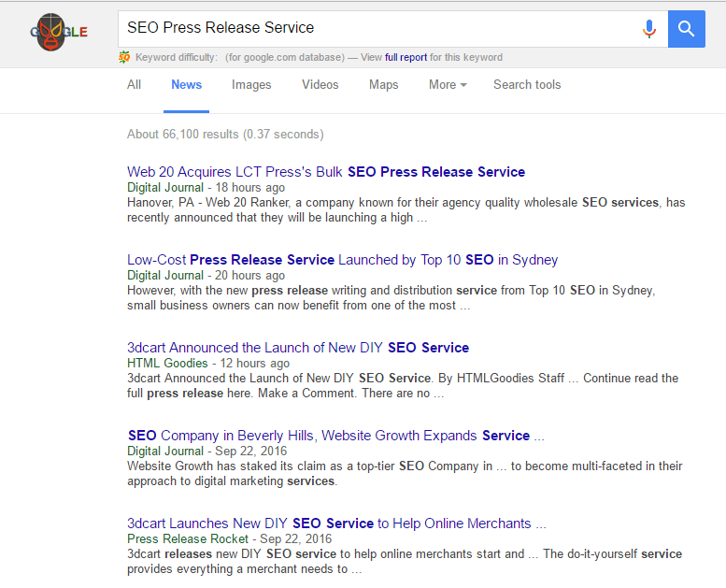Click 'Digital Journal - Sep 22, 2016' source
Viewport: 726px width, 588px height.
coord(207,451)
